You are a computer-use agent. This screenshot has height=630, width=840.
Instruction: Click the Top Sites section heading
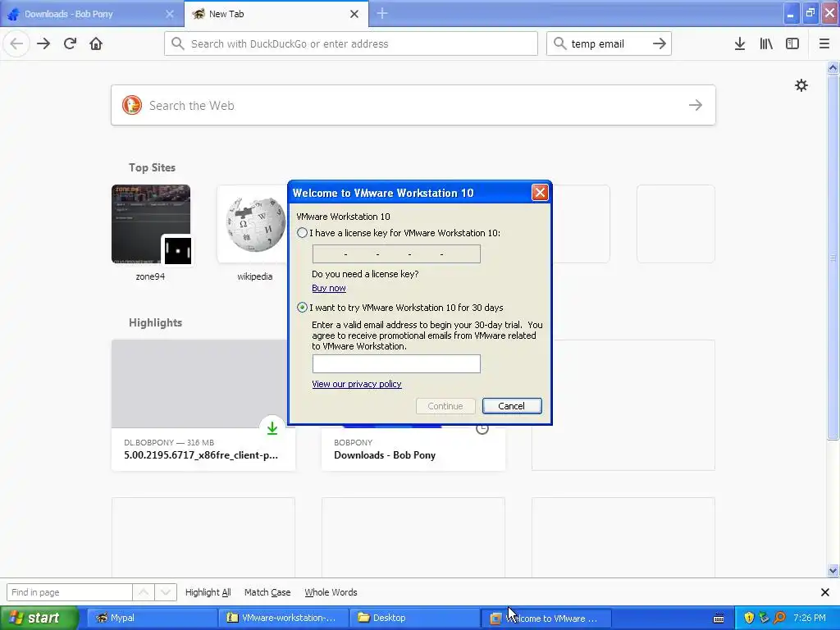[152, 167]
